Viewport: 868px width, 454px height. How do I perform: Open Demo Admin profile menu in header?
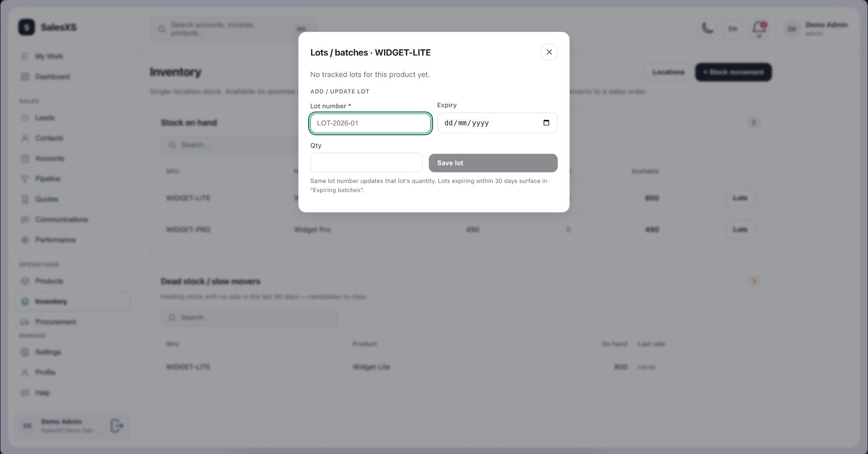click(815, 29)
